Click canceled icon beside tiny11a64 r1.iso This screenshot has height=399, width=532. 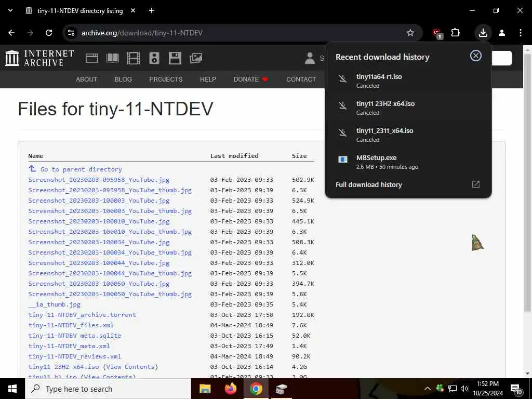(343, 79)
